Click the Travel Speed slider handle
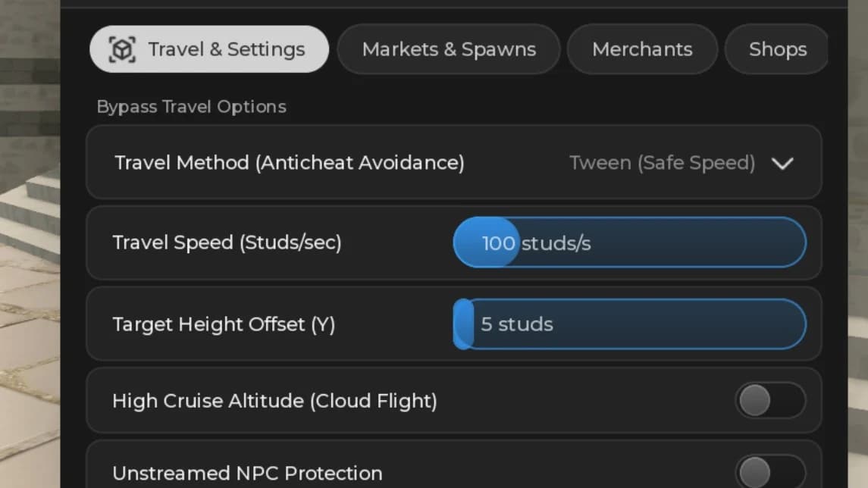Image resolution: width=868 pixels, height=488 pixels. [487, 242]
